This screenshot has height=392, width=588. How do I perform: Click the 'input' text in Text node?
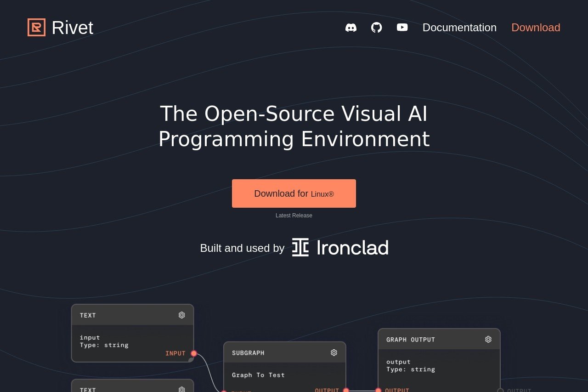[x=90, y=337]
